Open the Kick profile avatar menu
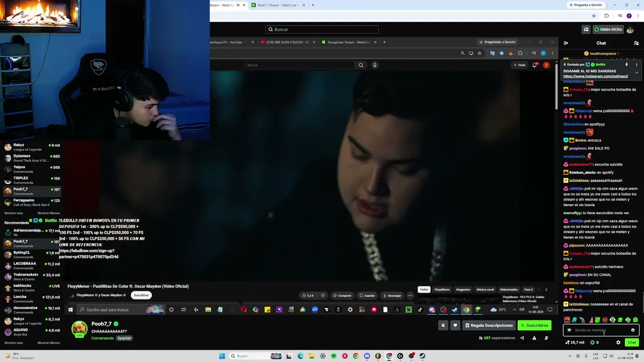 [x=630, y=29]
